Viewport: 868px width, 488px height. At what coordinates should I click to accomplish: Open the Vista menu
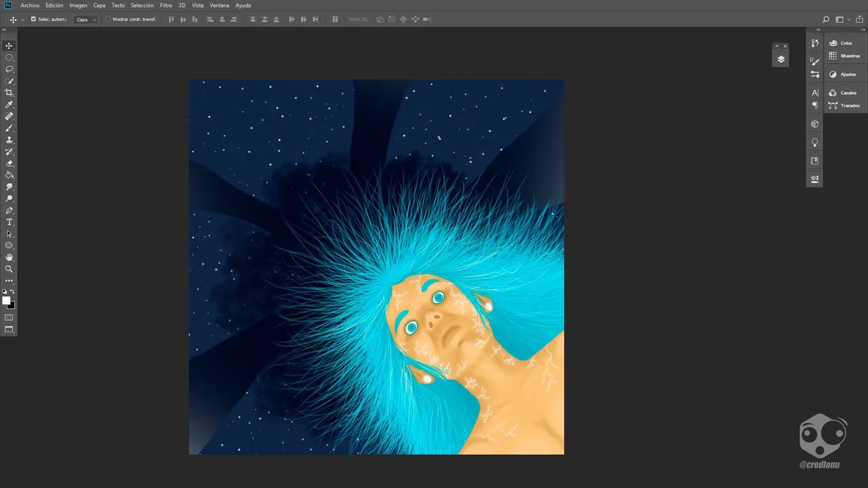[x=197, y=5]
